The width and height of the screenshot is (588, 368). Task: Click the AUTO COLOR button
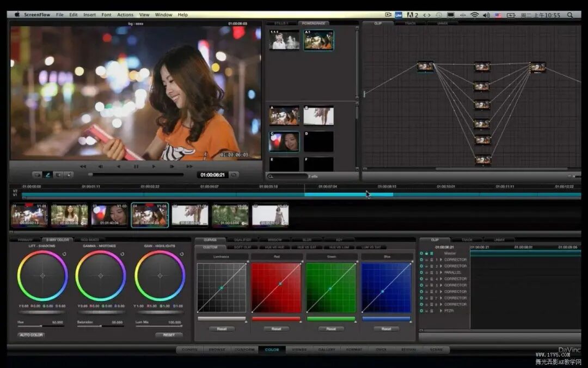(31, 335)
